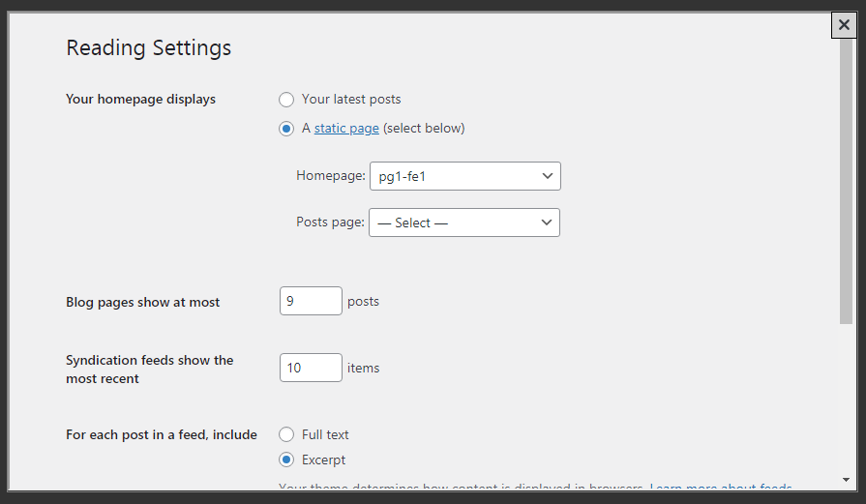
Task: Choose the "A static page" radio option
Action: click(x=286, y=129)
